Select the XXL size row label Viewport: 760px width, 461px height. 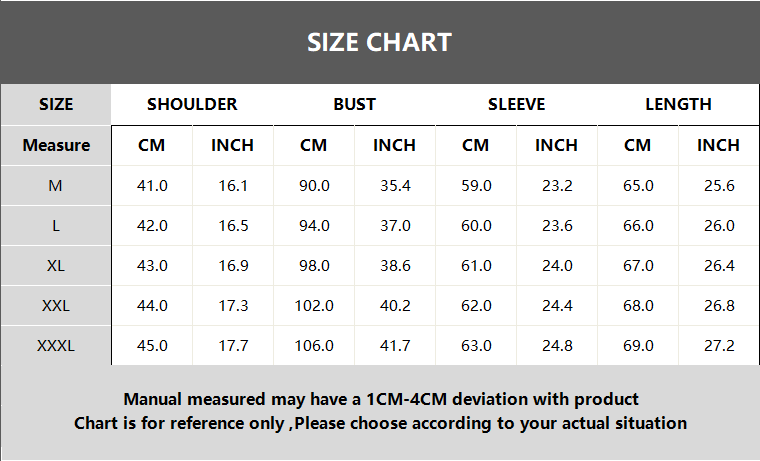point(56,306)
